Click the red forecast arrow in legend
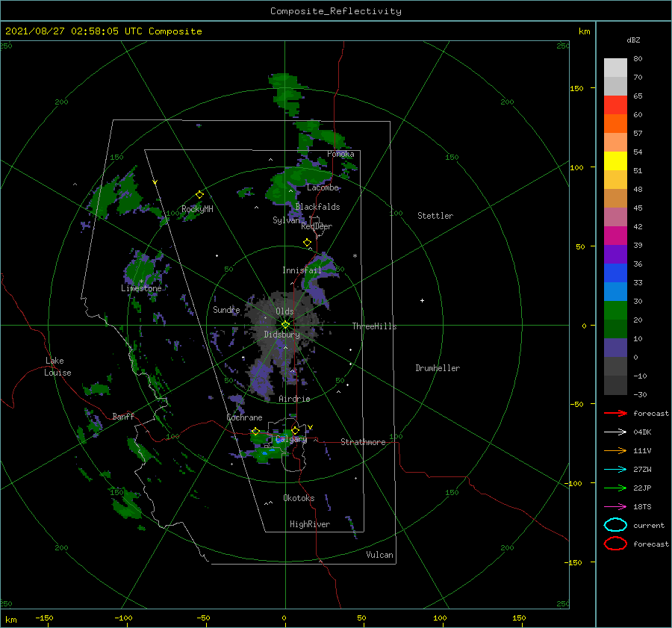 click(x=615, y=413)
